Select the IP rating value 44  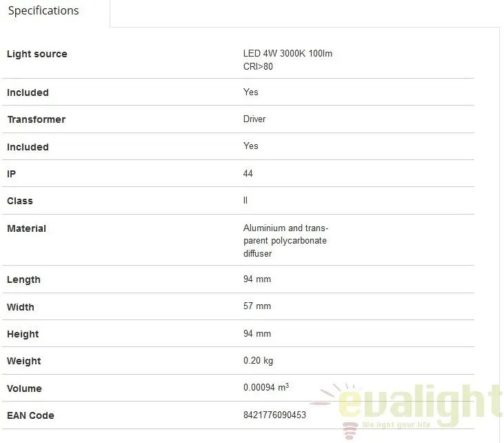click(248, 174)
